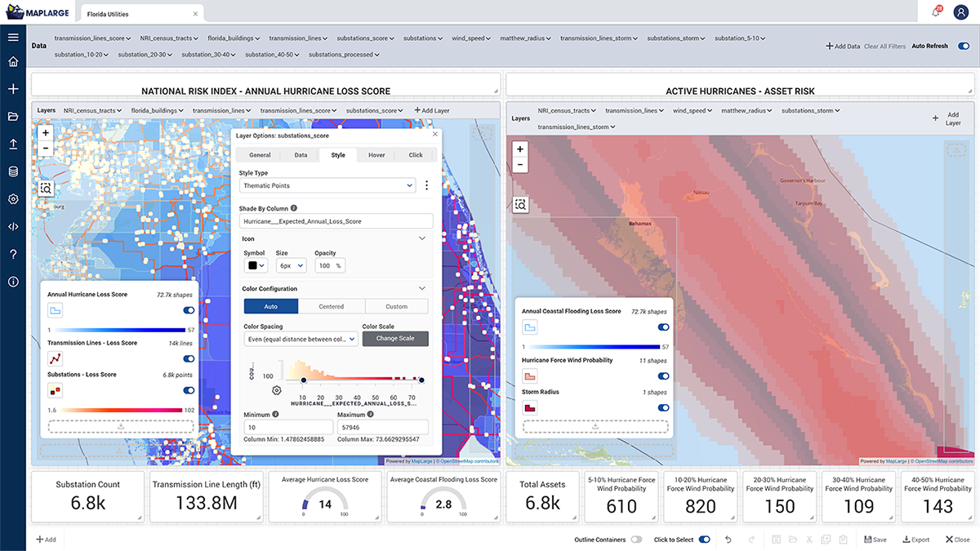Disable the Click to Select toggle

pyautogui.click(x=703, y=540)
